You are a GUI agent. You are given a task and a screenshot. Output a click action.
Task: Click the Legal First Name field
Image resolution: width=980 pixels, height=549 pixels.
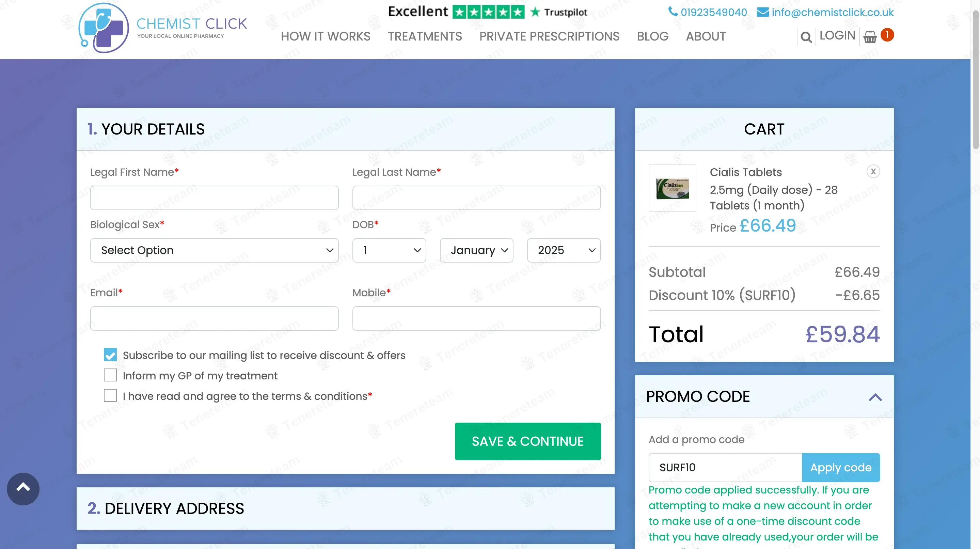tap(214, 198)
